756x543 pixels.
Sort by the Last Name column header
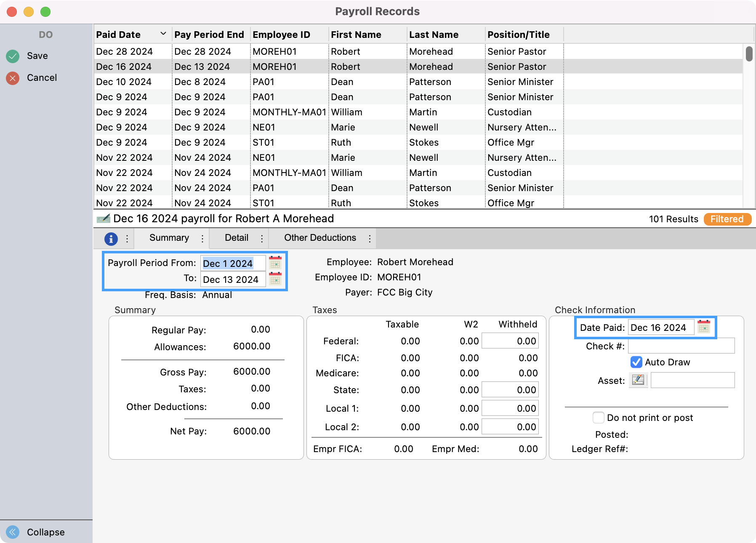434,35
